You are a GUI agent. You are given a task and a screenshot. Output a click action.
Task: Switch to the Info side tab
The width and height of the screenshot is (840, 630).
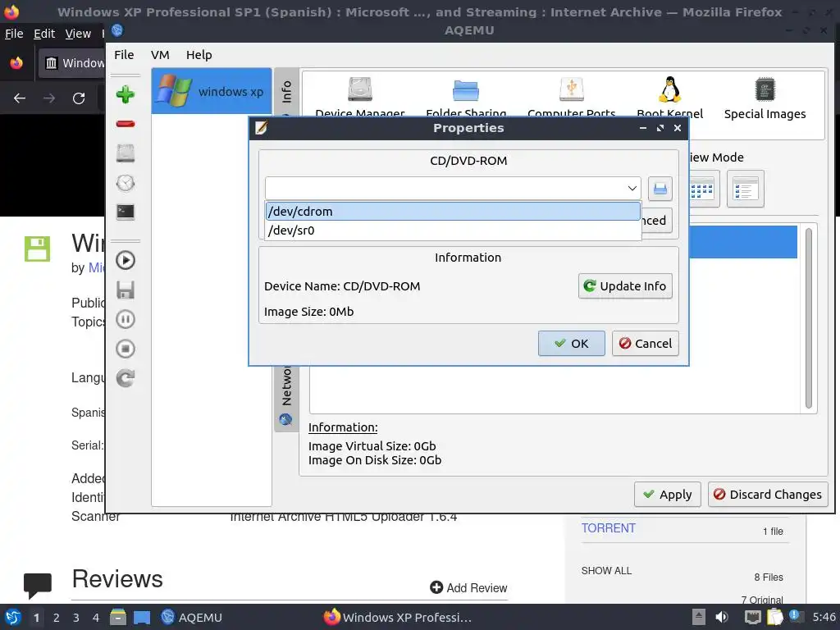point(286,92)
